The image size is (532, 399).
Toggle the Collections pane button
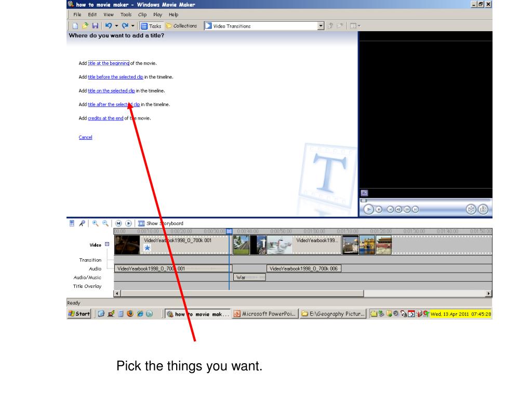[181, 26]
